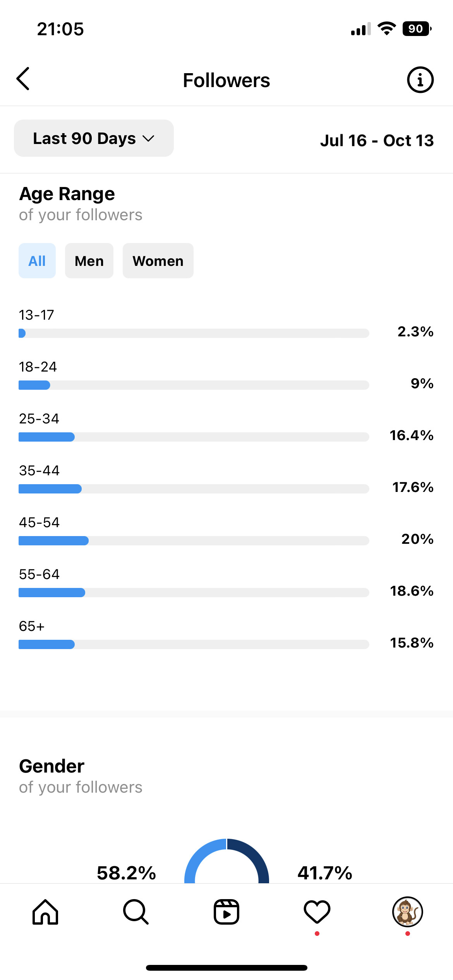Filter age range by Women
Screen dimensions: 453x980
[x=158, y=261]
